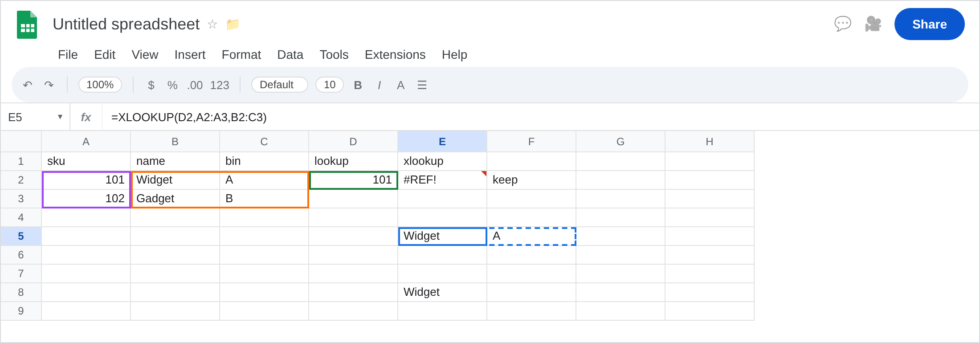
Task: Click the Share button
Action: point(930,24)
